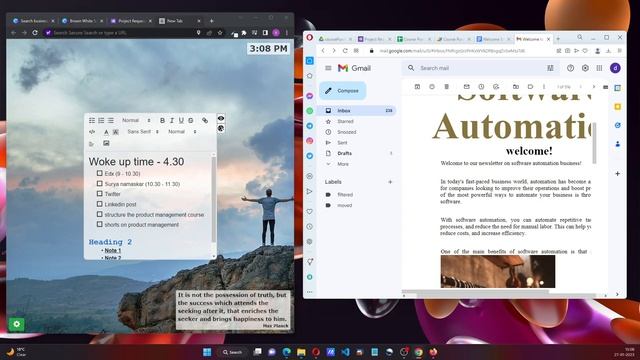Image resolution: width=640 pixels, height=360 pixels.
Task: Bookmark the page with the star in left browser
Action: point(220,33)
